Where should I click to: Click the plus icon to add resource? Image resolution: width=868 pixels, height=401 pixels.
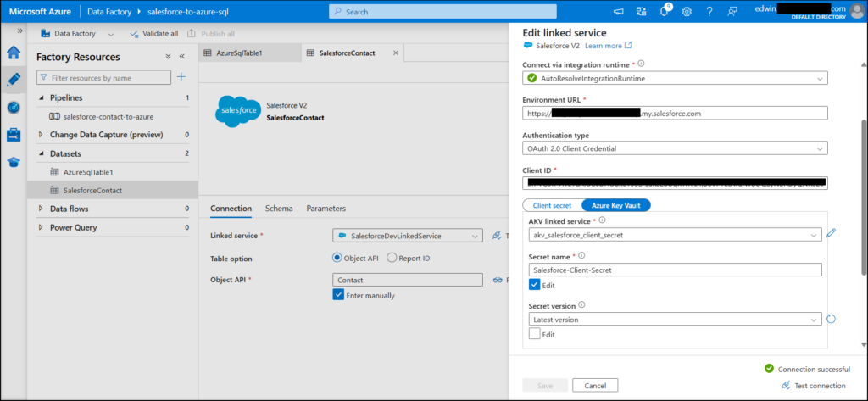click(x=181, y=77)
